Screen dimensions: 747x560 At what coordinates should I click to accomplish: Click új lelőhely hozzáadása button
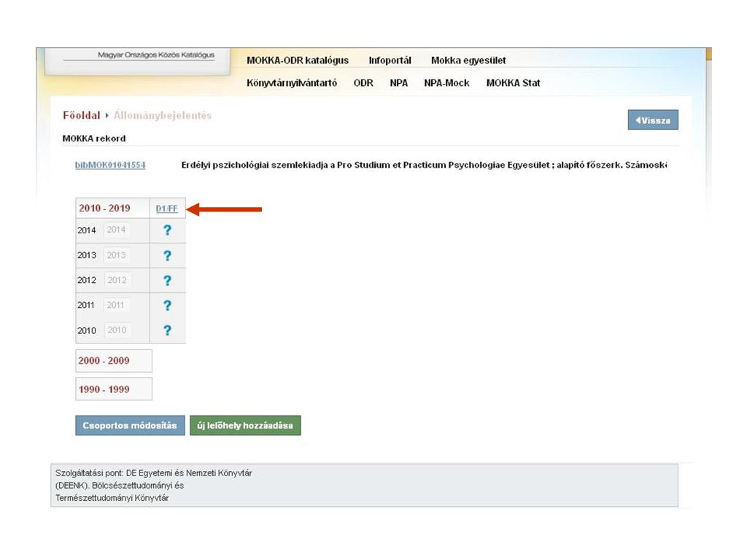245,426
